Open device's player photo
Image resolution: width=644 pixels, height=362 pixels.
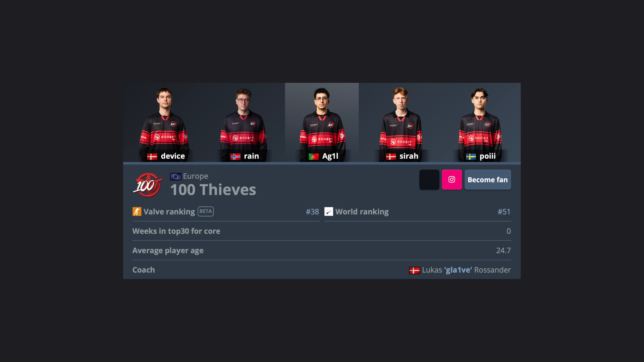(164, 122)
